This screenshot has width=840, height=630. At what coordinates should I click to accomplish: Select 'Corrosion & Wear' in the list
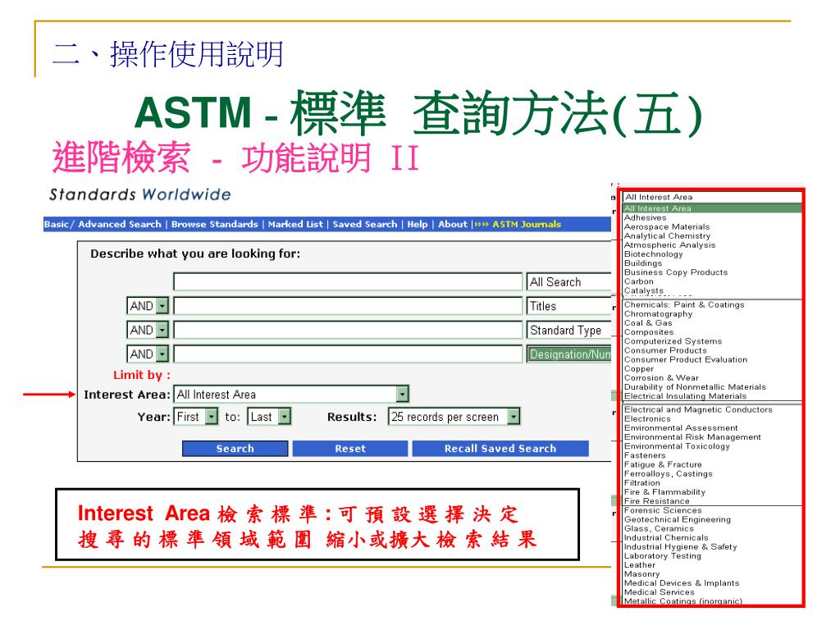point(661,378)
